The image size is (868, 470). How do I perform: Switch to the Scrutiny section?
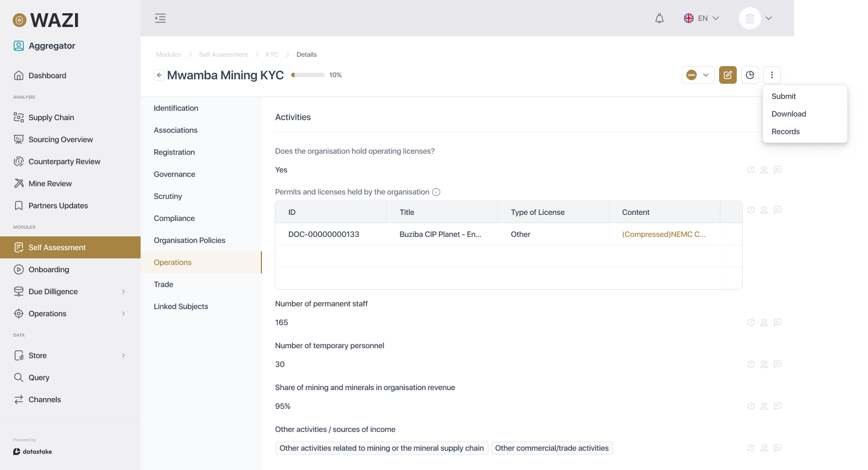pyautogui.click(x=201, y=196)
